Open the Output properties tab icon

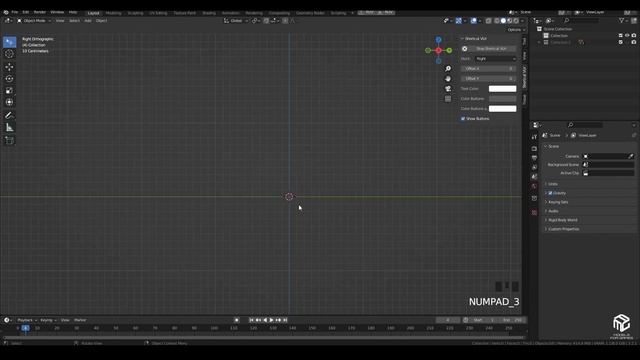[x=534, y=158]
